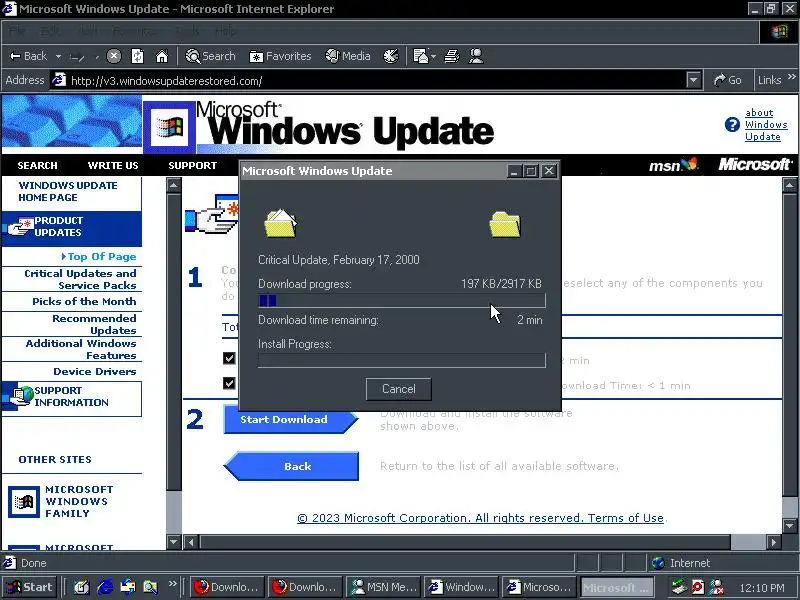
Task: Click WRITE US in the nav bar
Action: (x=113, y=165)
